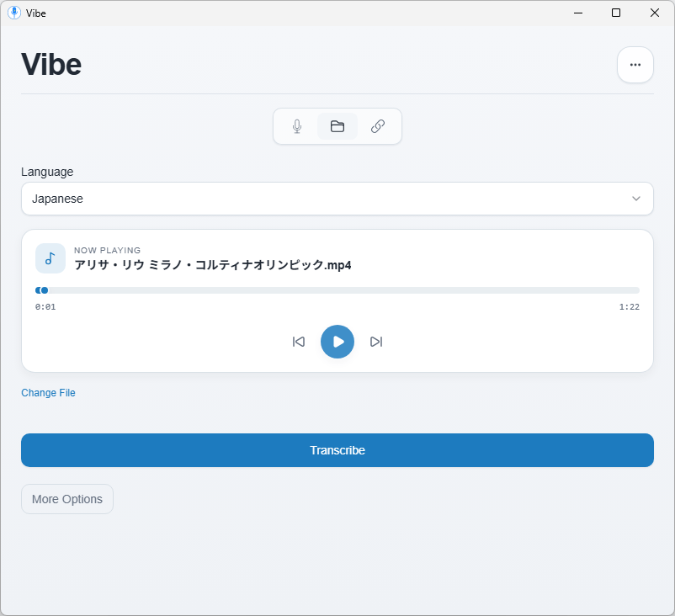Click the 0:01 elapsed time label
675x616 pixels.
point(45,307)
